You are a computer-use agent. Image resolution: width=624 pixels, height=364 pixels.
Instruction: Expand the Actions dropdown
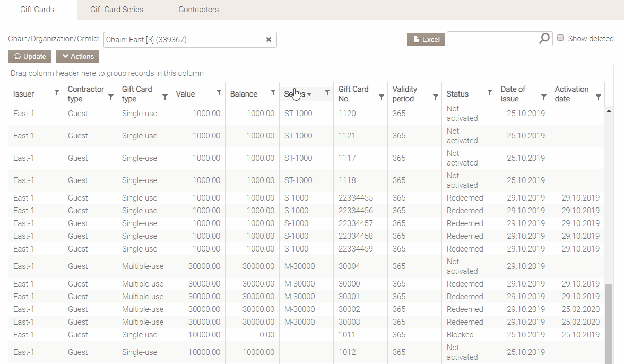[x=77, y=57]
